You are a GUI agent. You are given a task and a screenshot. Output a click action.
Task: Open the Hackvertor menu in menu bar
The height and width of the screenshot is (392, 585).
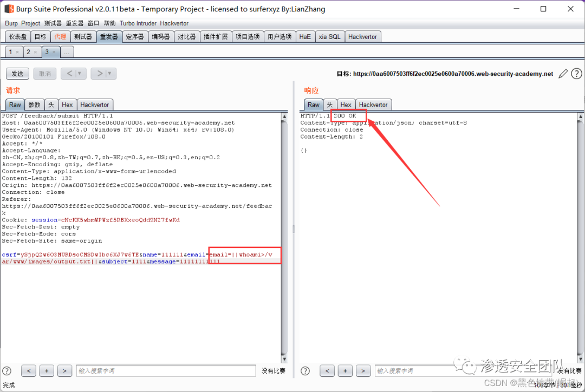(174, 23)
